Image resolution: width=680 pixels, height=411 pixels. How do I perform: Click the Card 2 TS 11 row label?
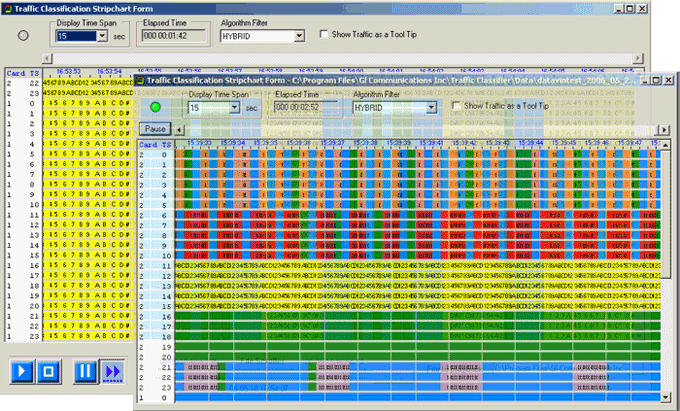pyautogui.click(x=156, y=266)
